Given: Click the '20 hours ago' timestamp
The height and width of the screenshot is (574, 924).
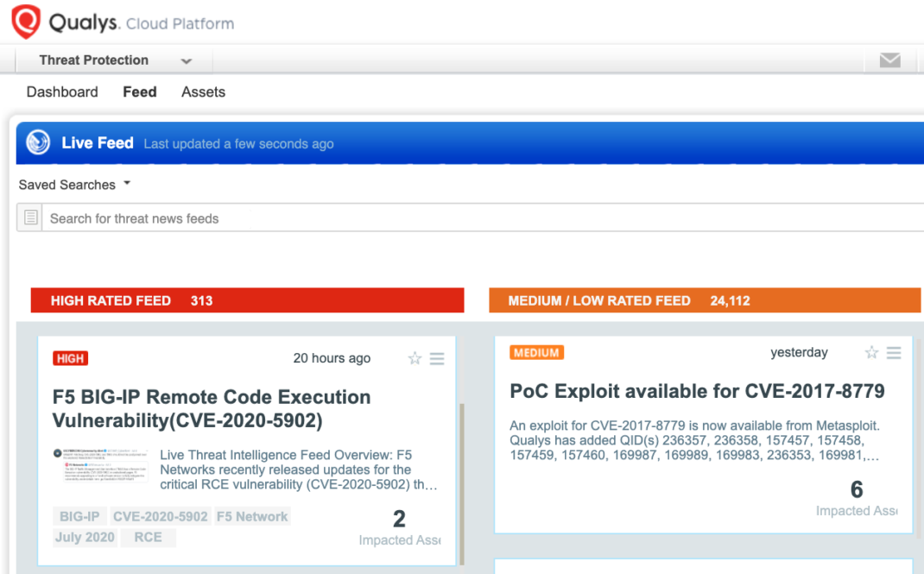Looking at the screenshot, I should (x=332, y=358).
